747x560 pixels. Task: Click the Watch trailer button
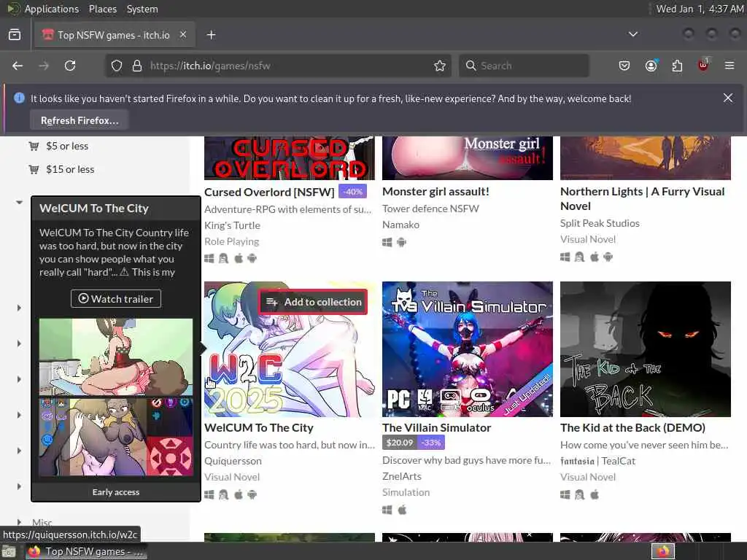[x=116, y=298]
